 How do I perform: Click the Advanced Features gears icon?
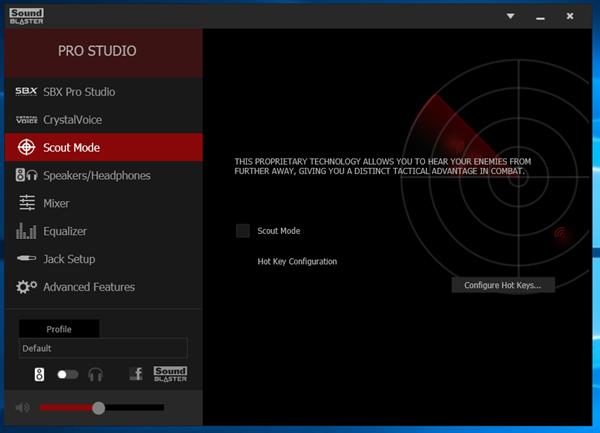[26, 286]
